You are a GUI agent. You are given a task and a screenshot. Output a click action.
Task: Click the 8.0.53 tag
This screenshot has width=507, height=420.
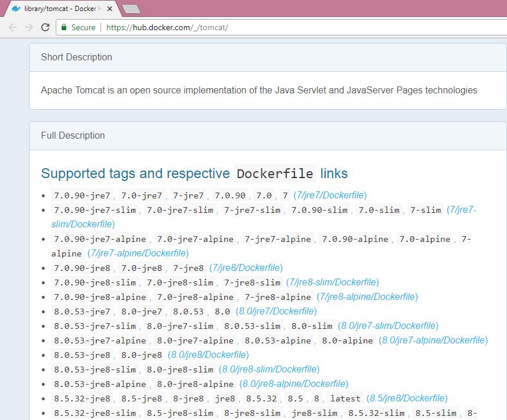tap(188, 312)
